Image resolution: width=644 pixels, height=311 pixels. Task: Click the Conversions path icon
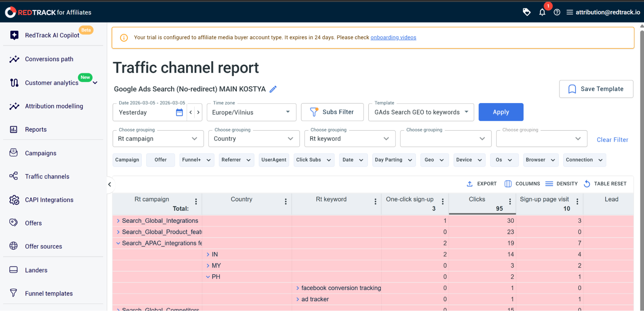14,59
